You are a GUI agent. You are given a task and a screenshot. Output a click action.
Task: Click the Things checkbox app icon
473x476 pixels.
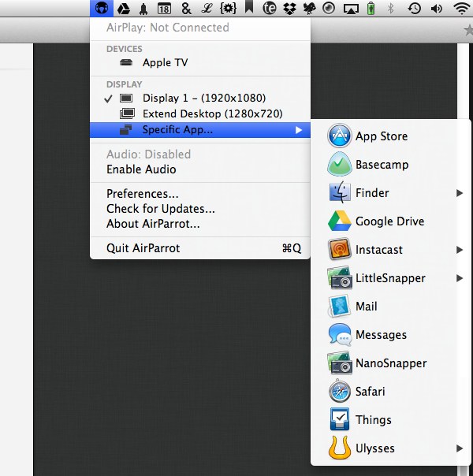(340, 419)
